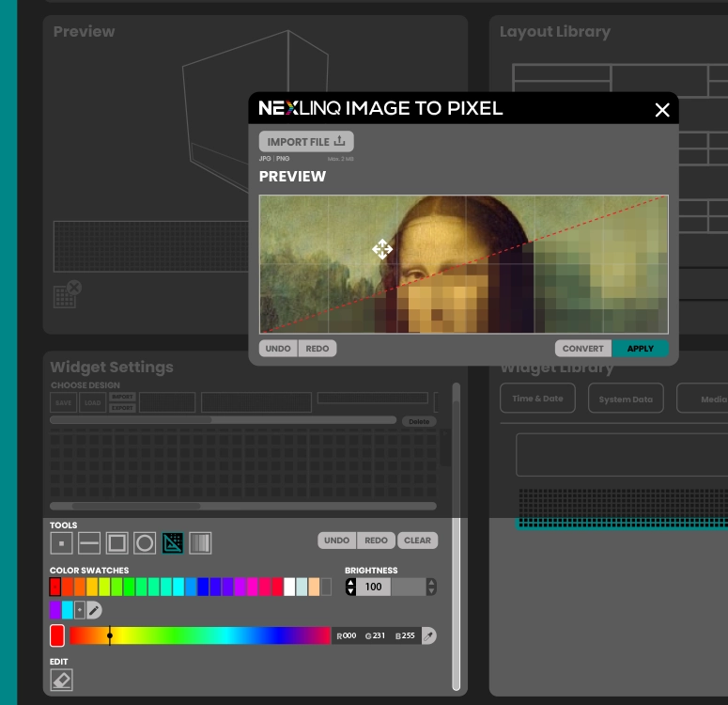The height and width of the screenshot is (705, 728).
Task: Click the Mona Lisa preview image
Action: (464, 264)
